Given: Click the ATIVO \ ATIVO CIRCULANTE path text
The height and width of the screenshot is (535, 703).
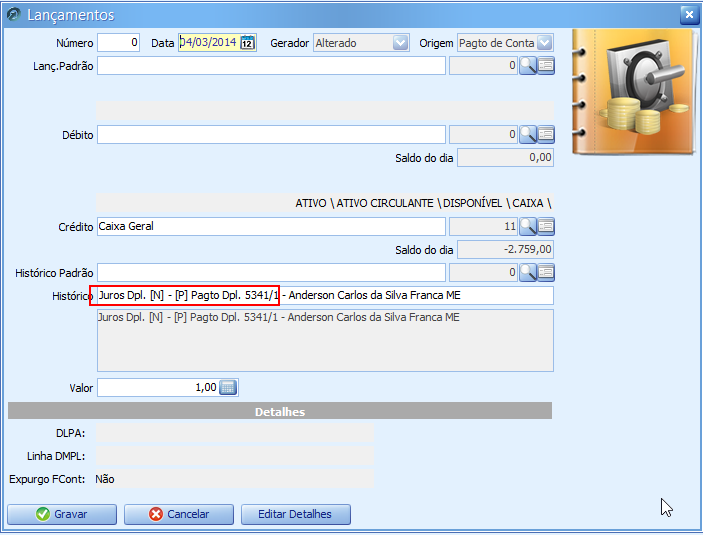Looking at the screenshot, I should point(423,203).
